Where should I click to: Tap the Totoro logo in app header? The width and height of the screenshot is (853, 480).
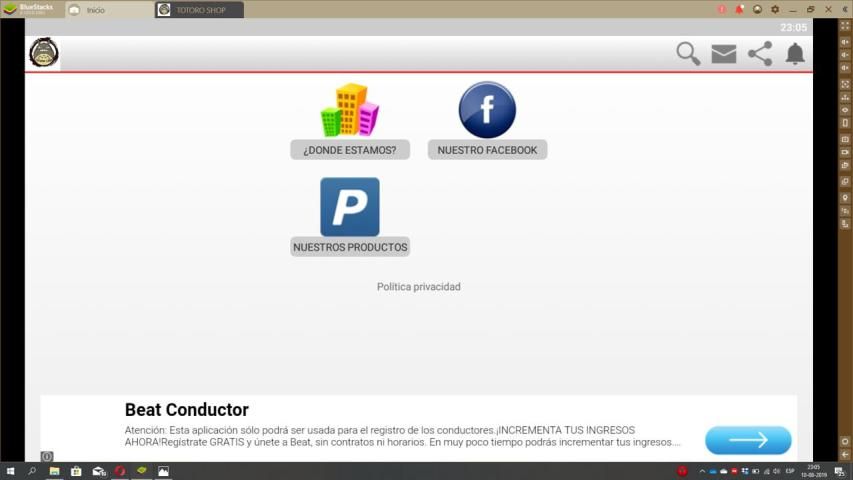44,53
